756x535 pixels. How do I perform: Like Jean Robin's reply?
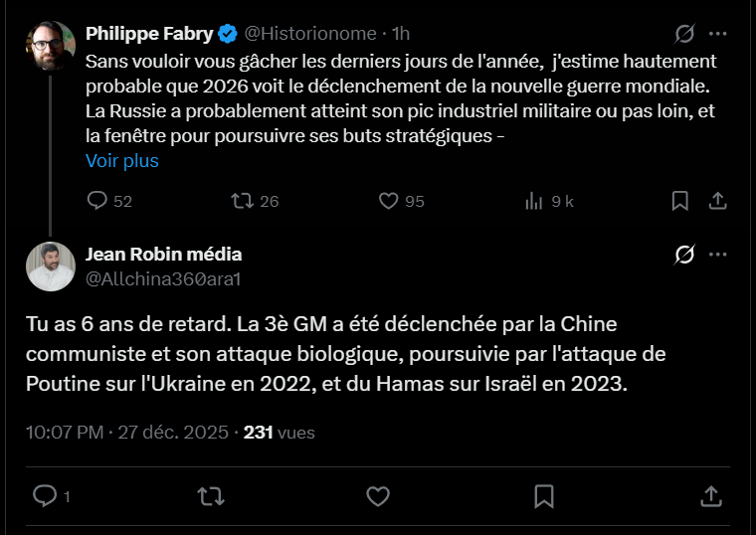378,495
